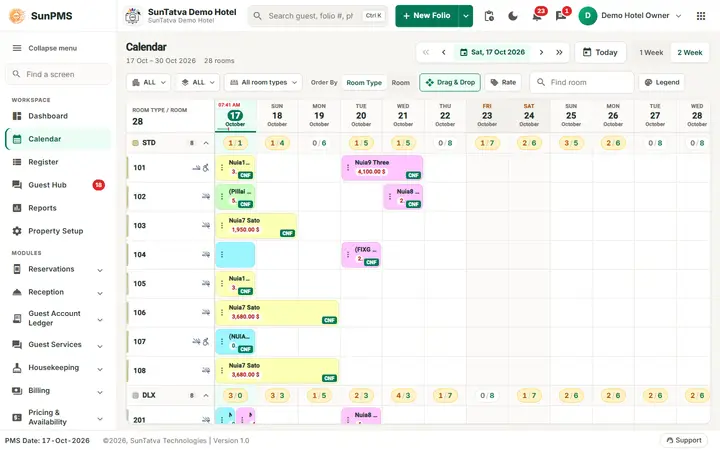Open Calendar in the sidebar
Image resolution: width=720 pixels, height=450 pixels.
click(58, 139)
